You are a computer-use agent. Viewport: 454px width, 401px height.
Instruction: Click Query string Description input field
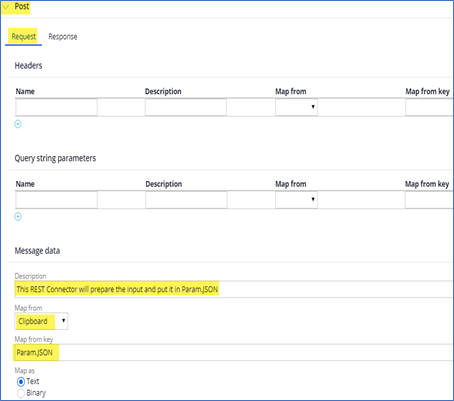(x=186, y=199)
